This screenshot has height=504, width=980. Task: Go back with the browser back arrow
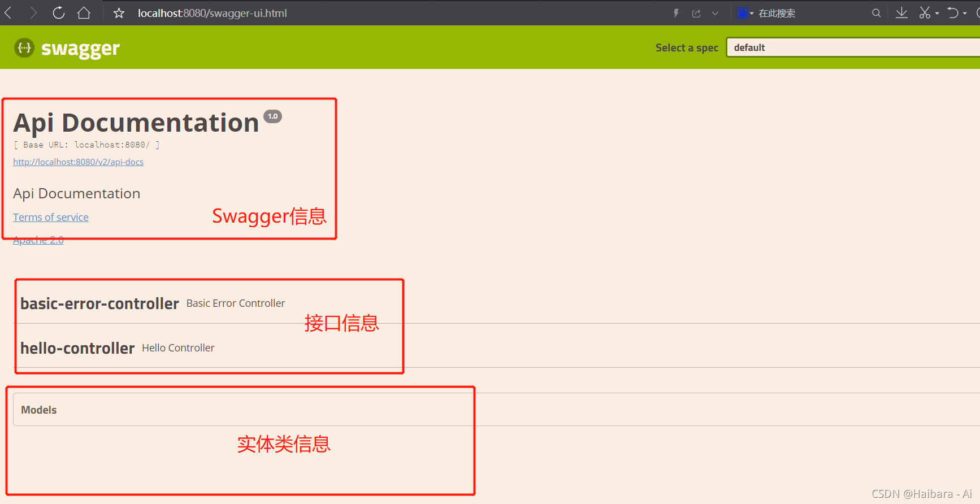click(8, 13)
